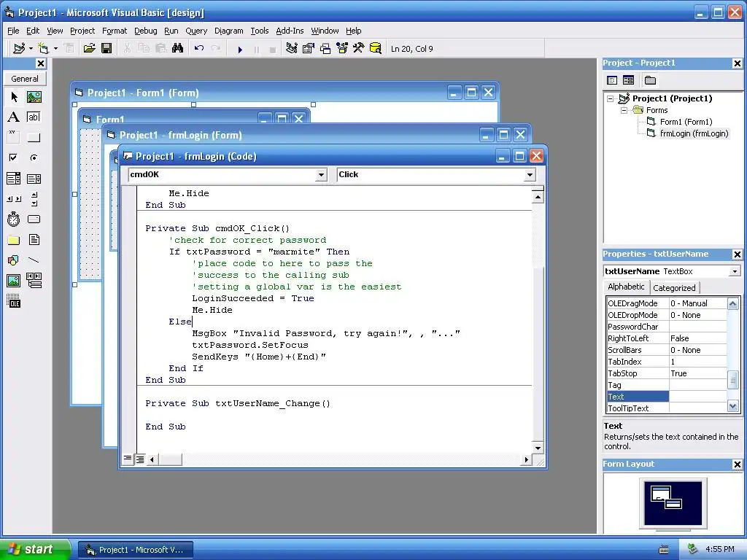Select the Shape control tool
Image resolution: width=747 pixels, height=560 pixels.
click(14, 260)
